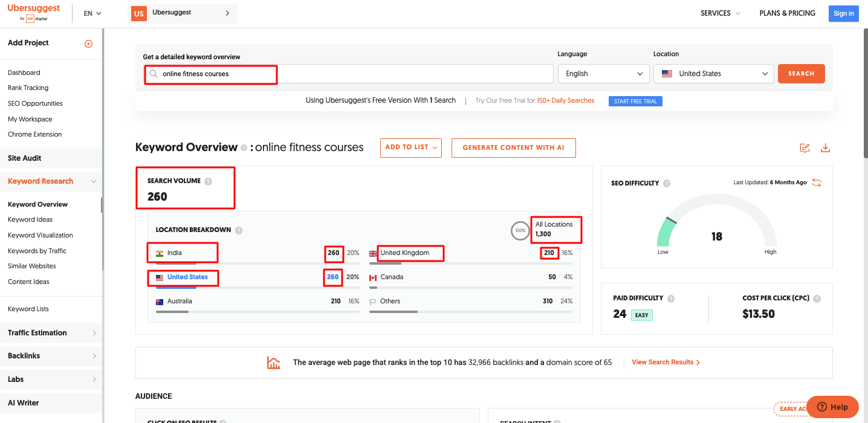Screen dimensions: 868x423
Task: Open Similar Websites
Action: pyautogui.click(x=32, y=266)
